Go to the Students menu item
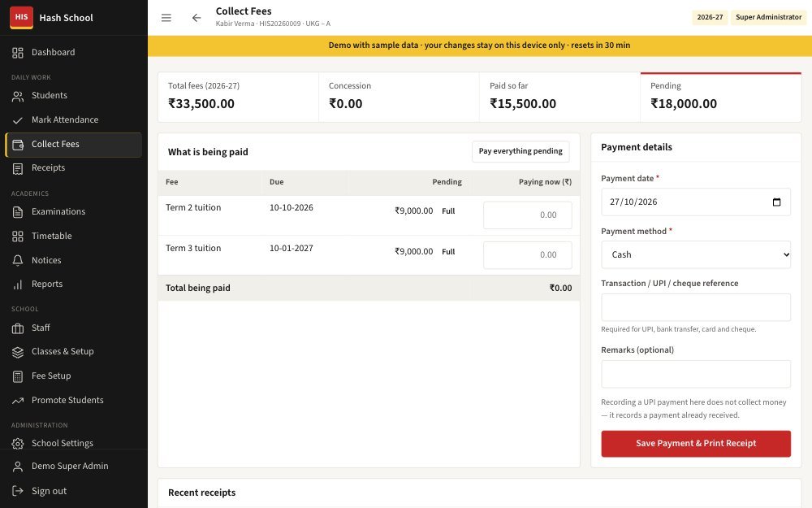Screen dimensions: 812x508 (x=74, y=95)
